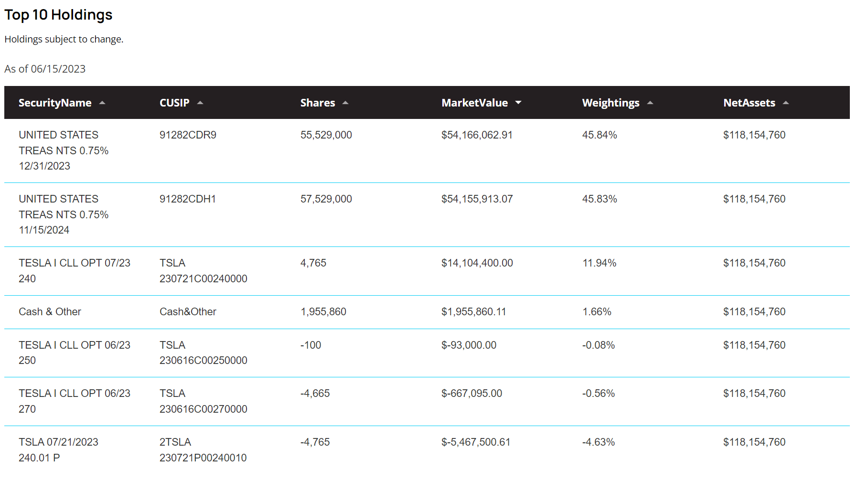Click market value $54,166,062.91
Viewport: 868px width, 481px height.
pyautogui.click(x=477, y=135)
